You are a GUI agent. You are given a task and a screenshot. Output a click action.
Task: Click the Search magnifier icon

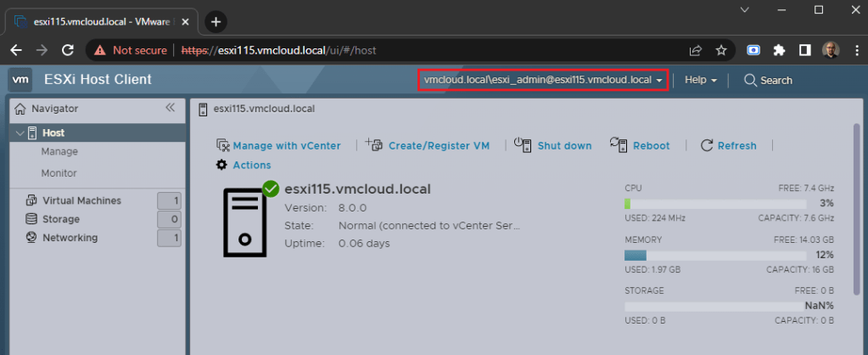[750, 80]
